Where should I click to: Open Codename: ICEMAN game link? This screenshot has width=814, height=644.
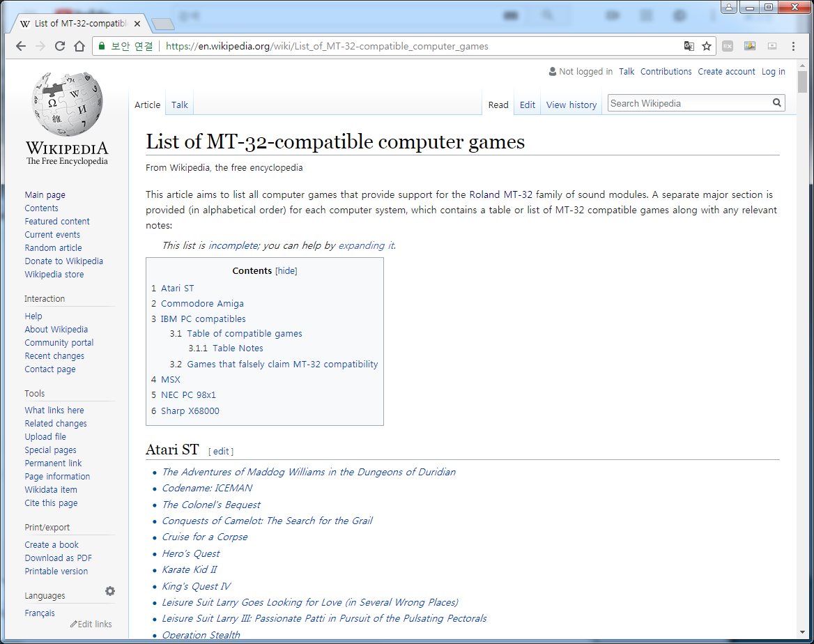click(x=207, y=488)
